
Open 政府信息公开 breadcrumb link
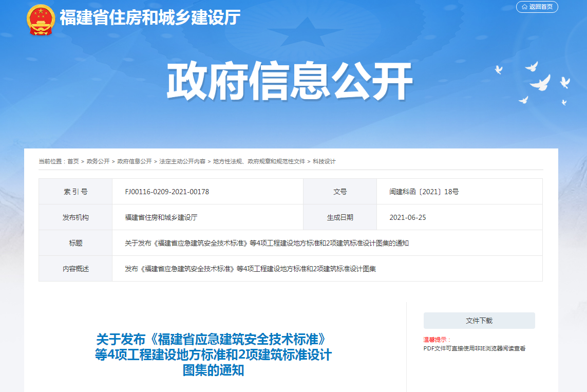click(x=135, y=161)
